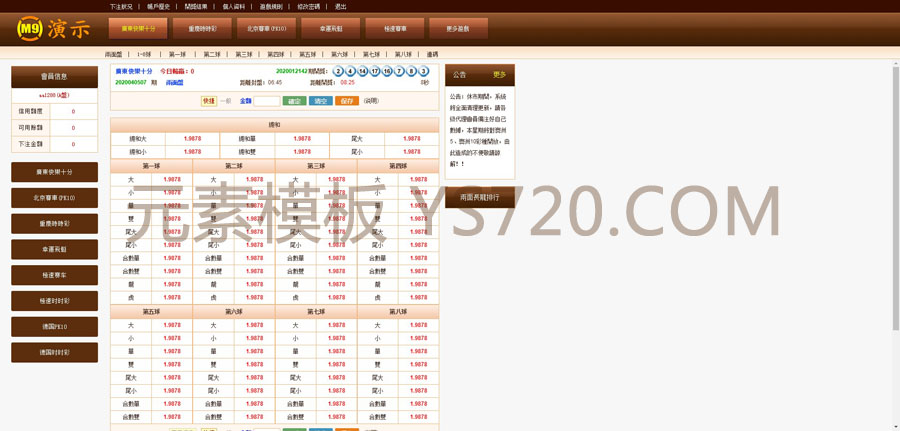Viewport: 900px width, 431px height.
Task: Click result ball number 14
Action: (362, 71)
